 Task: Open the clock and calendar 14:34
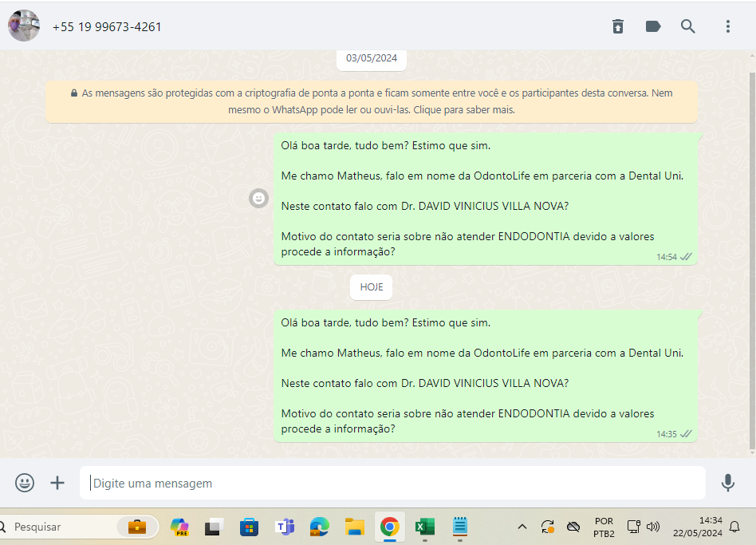point(698,527)
